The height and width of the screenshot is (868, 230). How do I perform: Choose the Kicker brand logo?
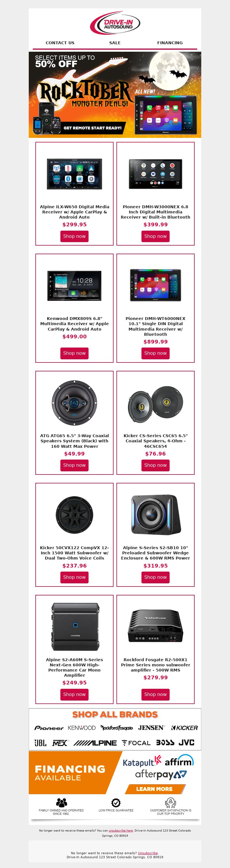coord(184,728)
